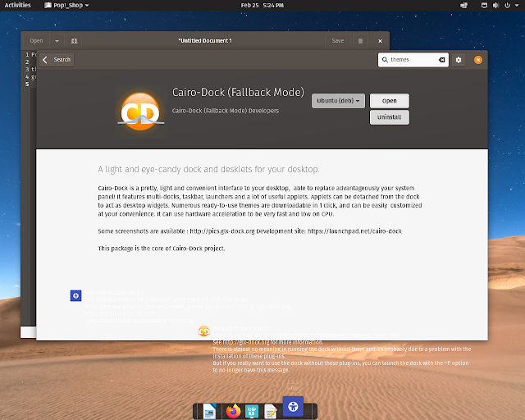This screenshot has height=420, width=525.
Task: Click the 'Some screenshots are available' line
Action: pyautogui.click(x=249, y=231)
